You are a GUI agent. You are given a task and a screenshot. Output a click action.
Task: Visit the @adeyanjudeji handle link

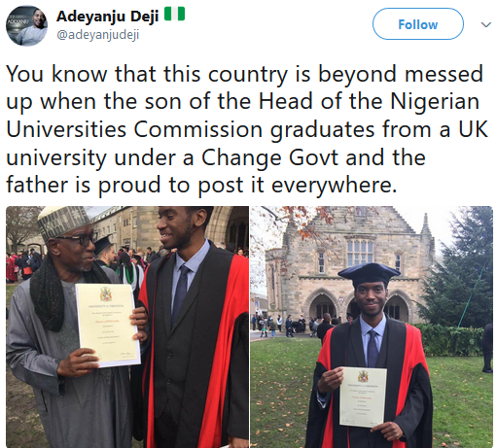(x=98, y=35)
